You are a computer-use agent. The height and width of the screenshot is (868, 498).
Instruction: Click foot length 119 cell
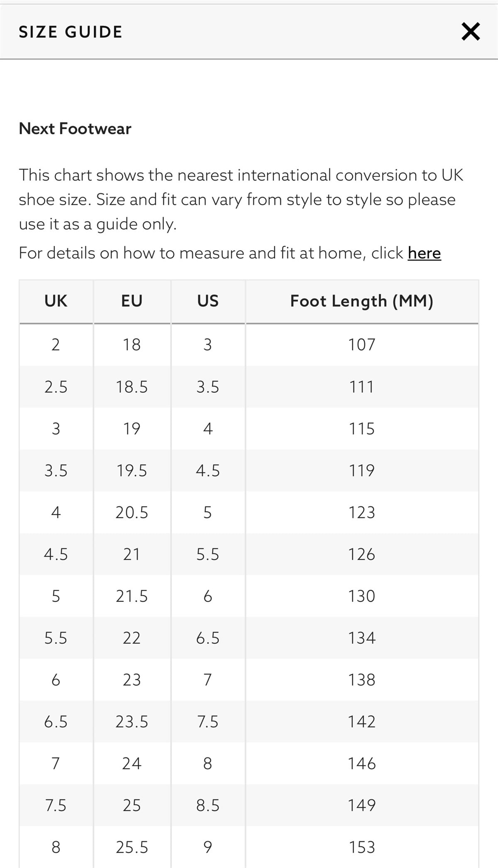click(361, 471)
